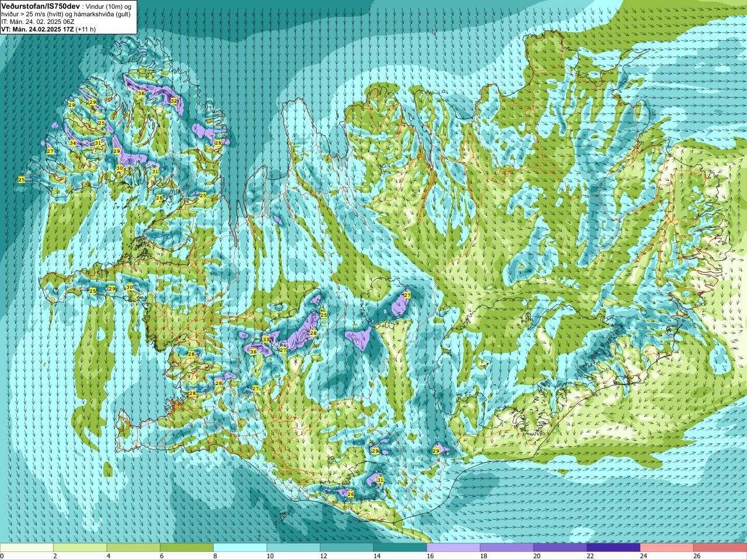Click the 'IT: Mán. 24. 02. 2025 06Z' line

coord(38,22)
